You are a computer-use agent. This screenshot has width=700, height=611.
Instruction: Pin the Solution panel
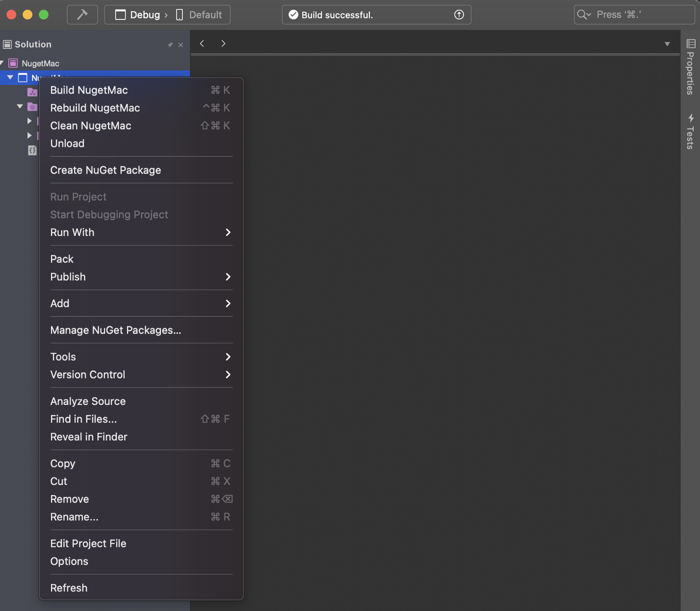click(170, 44)
